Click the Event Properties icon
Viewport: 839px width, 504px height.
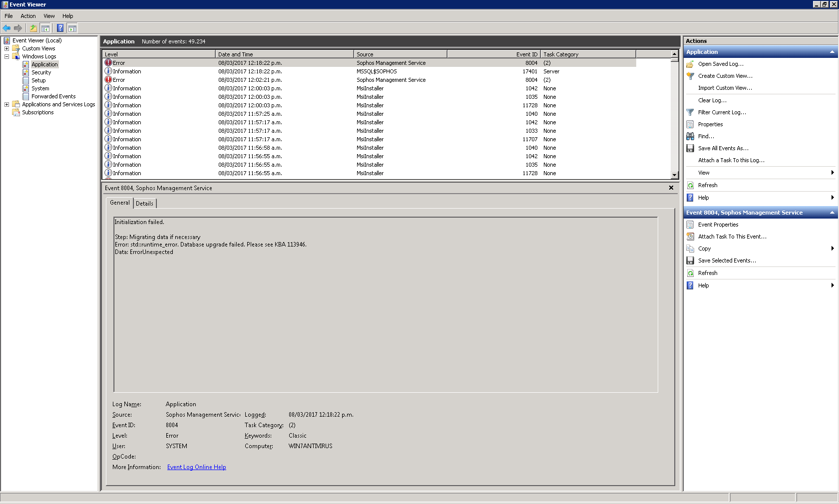(690, 225)
